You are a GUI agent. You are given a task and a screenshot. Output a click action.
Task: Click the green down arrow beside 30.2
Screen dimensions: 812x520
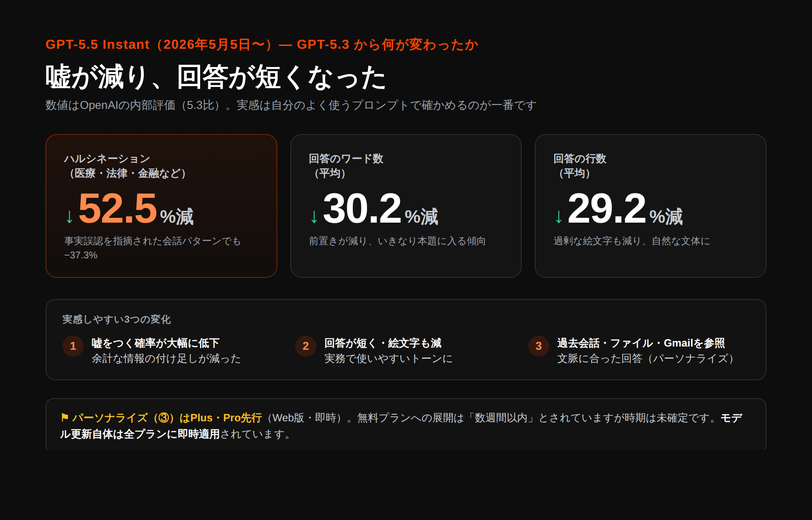click(x=314, y=217)
